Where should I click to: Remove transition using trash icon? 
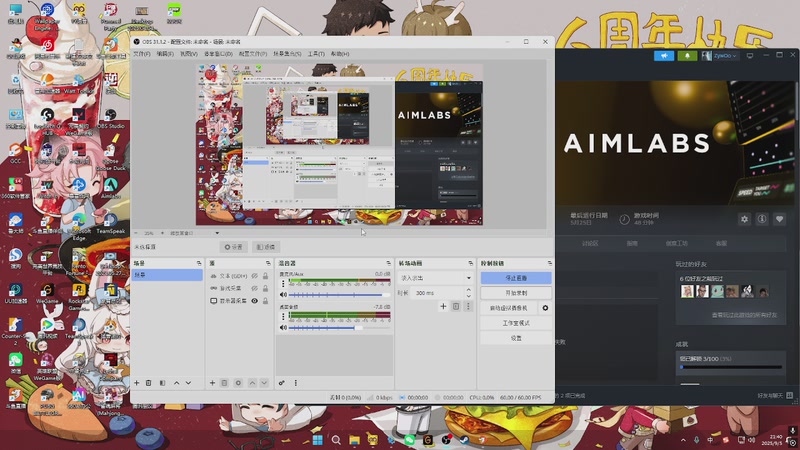456,306
